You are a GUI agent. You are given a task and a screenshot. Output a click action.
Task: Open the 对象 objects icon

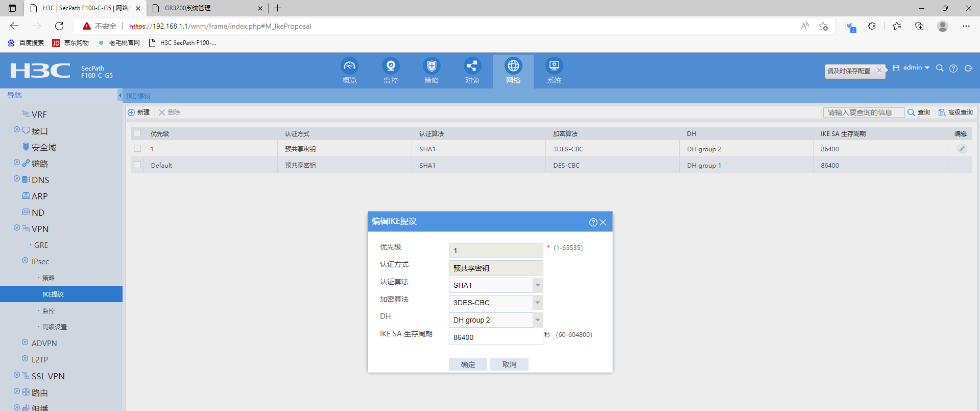tap(472, 66)
